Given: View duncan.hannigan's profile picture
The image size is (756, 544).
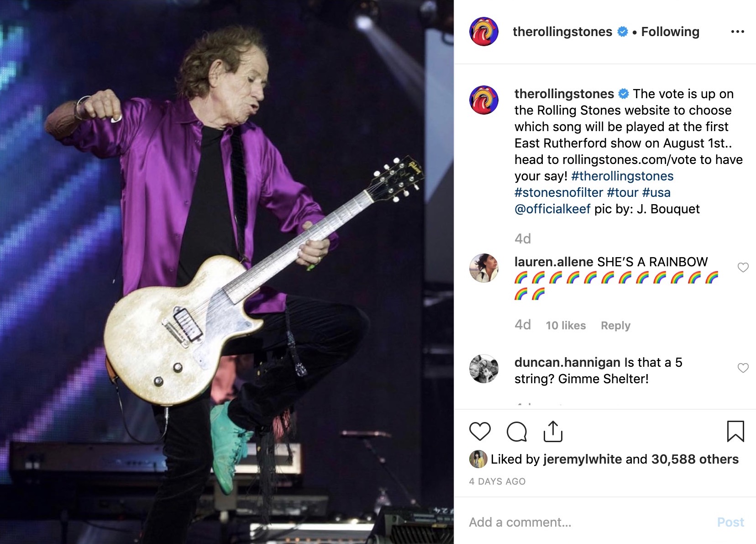Looking at the screenshot, I should [484, 369].
